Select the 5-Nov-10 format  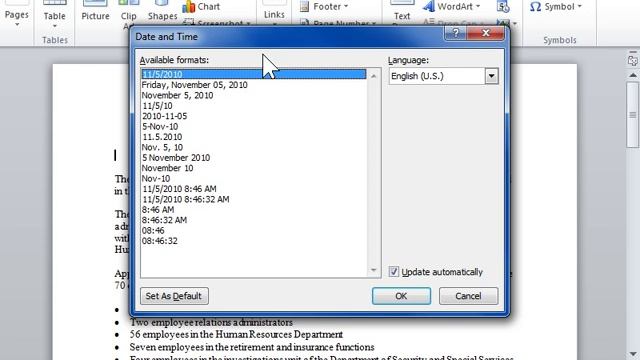160,127
